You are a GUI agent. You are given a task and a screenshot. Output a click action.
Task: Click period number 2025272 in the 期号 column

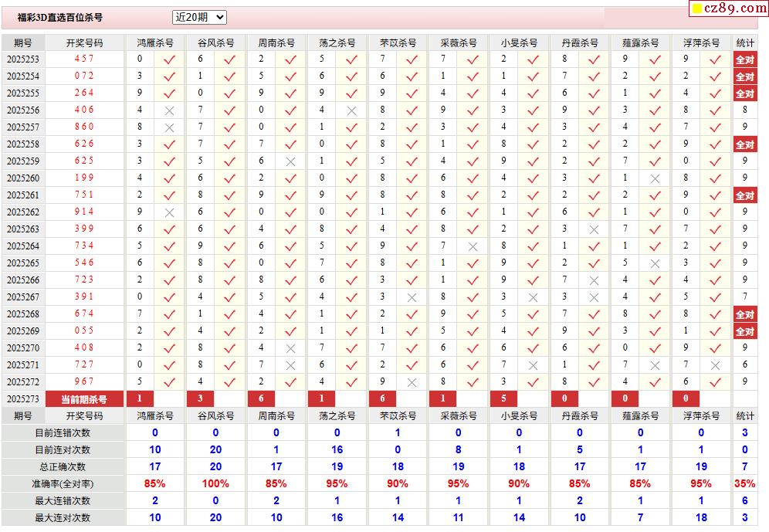[x=23, y=382]
